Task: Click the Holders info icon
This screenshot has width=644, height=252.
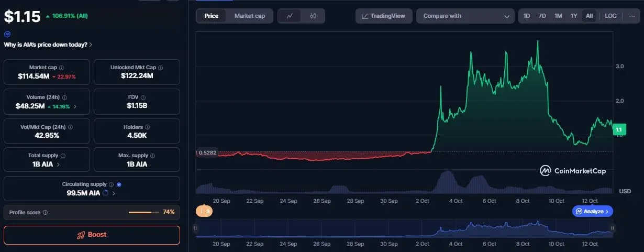Action: click(x=147, y=127)
